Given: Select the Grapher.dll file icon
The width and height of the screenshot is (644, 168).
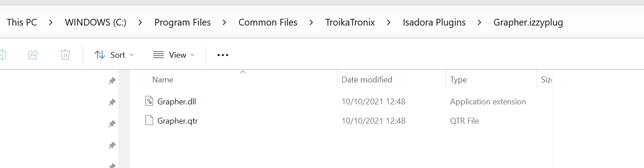Looking at the screenshot, I should pos(149,101).
